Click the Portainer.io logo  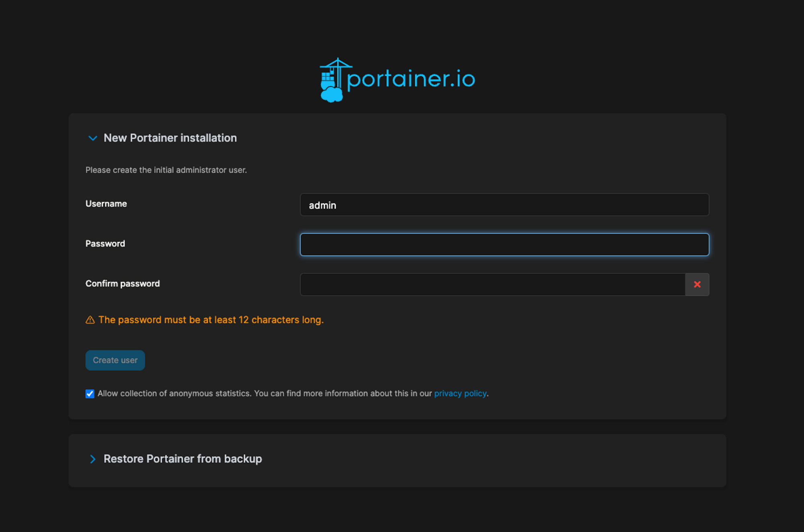[x=397, y=80]
